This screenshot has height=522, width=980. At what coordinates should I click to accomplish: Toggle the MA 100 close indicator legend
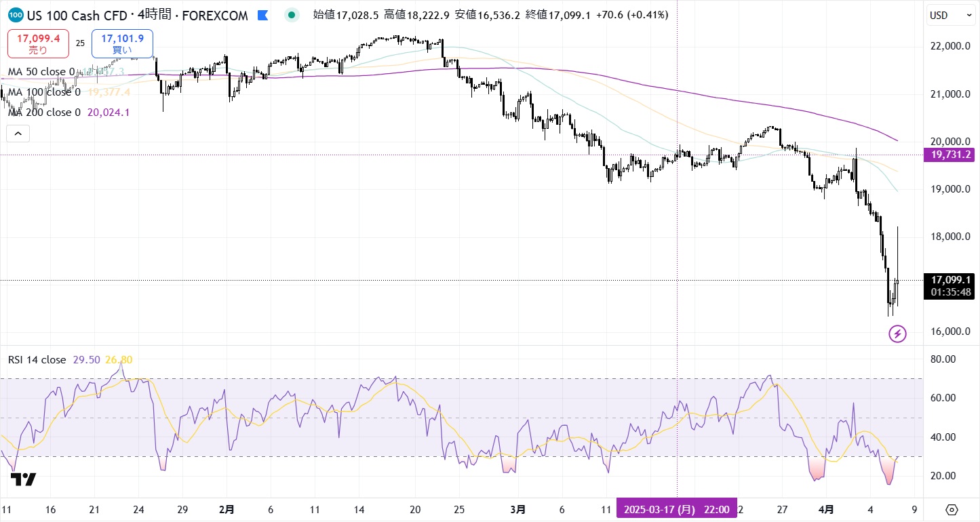[x=43, y=92]
